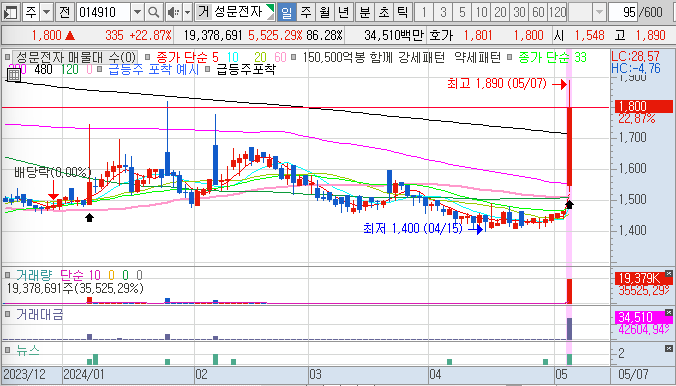Toggle square beside 성문전자 매물대 indicator
Image resolution: width=676 pixels, height=386 pixels.
7,57
